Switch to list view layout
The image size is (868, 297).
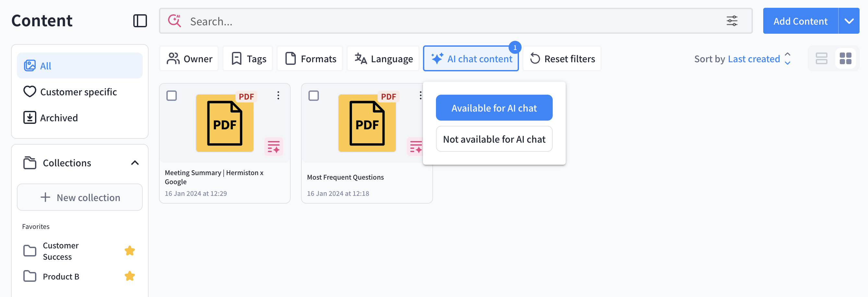[821, 59]
